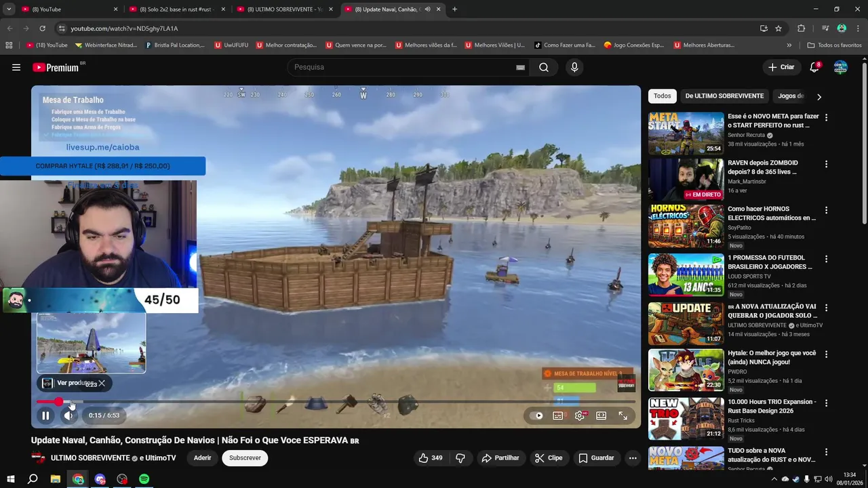The image size is (868, 488).
Task: Select De ULTIMO SOBREVIVENTE filter chip
Action: coord(724,96)
